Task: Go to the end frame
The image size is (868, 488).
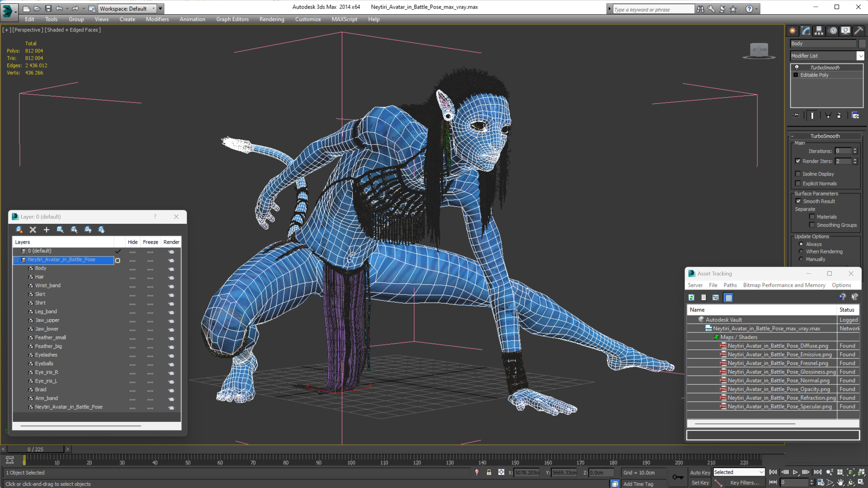Action: click(817, 472)
